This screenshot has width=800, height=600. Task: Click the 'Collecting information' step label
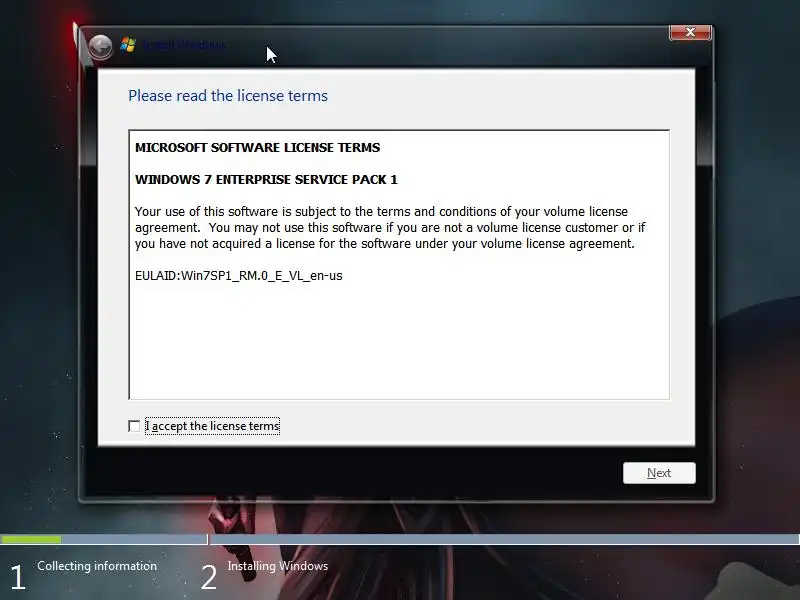[97, 566]
